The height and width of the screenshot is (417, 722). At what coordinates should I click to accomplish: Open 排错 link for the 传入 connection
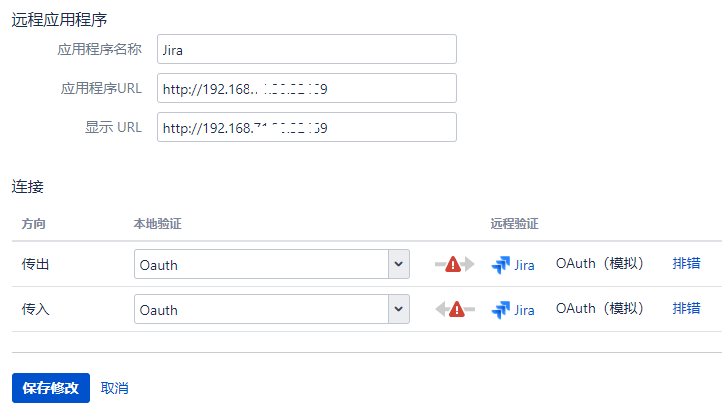[686, 309]
